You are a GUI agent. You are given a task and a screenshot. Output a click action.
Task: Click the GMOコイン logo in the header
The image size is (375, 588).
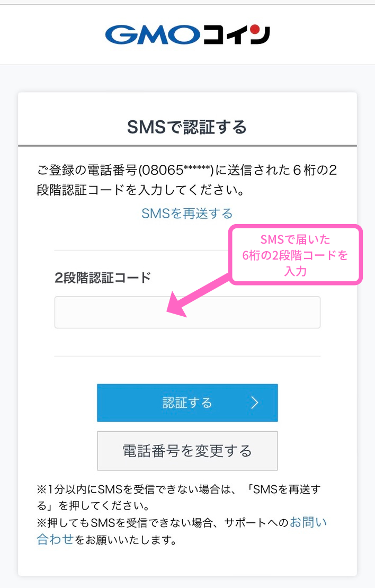pos(187,34)
